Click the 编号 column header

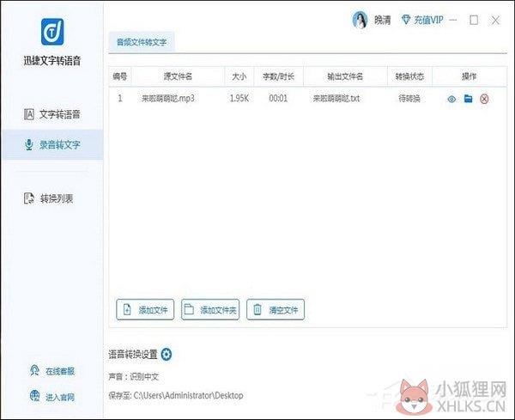point(119,76)
